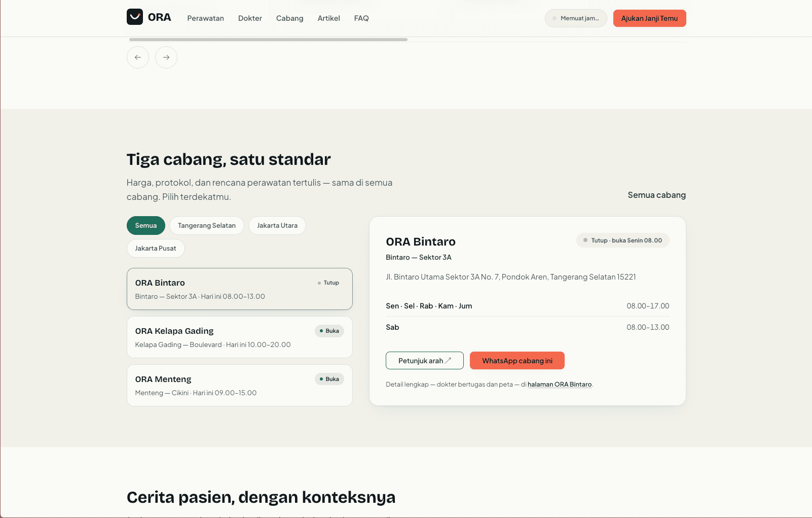Filter branches by Jakarta Utara
Viewport: 812px width, 518px height.
277,226
